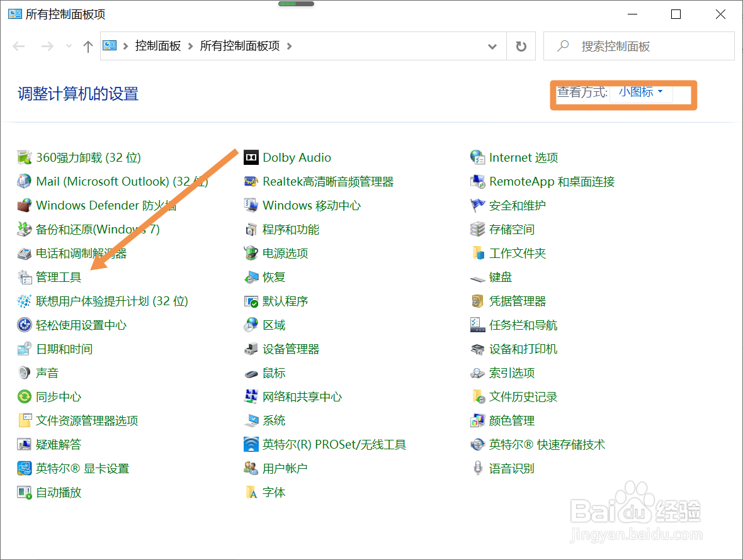This screenshot has width=743, height=560.
Task: Open 文件资源管理器选项 link
Action: coord(87,420)
